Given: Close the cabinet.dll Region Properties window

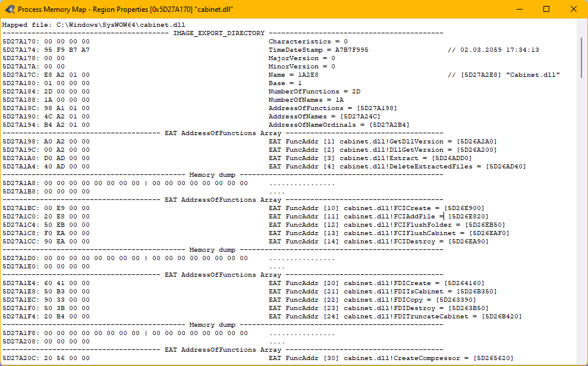Looking at the screenshot, I should pyautogui.click(x=573, y=9).
